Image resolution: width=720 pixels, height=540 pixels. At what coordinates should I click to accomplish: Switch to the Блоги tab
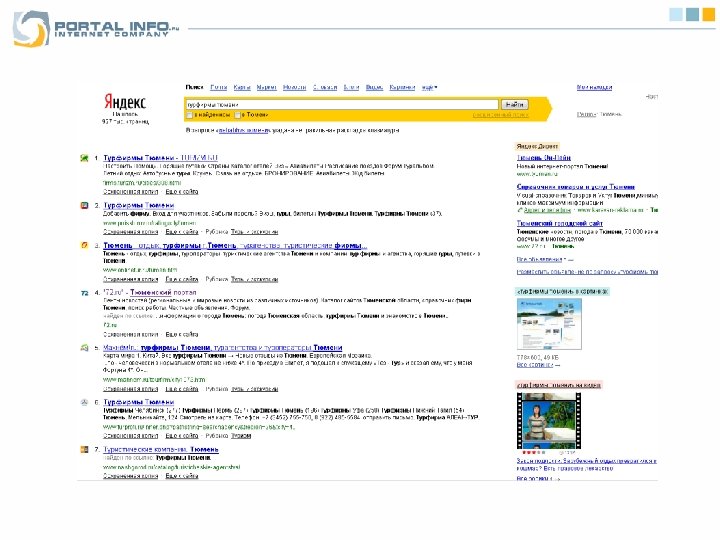[x=351, y=87]
